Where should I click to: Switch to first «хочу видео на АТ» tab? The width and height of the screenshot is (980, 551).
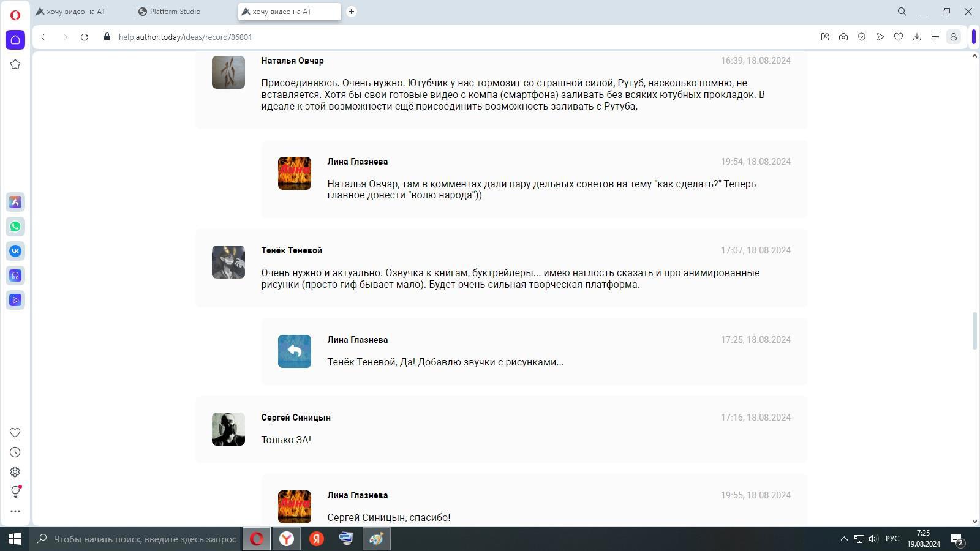pos(76,12)
